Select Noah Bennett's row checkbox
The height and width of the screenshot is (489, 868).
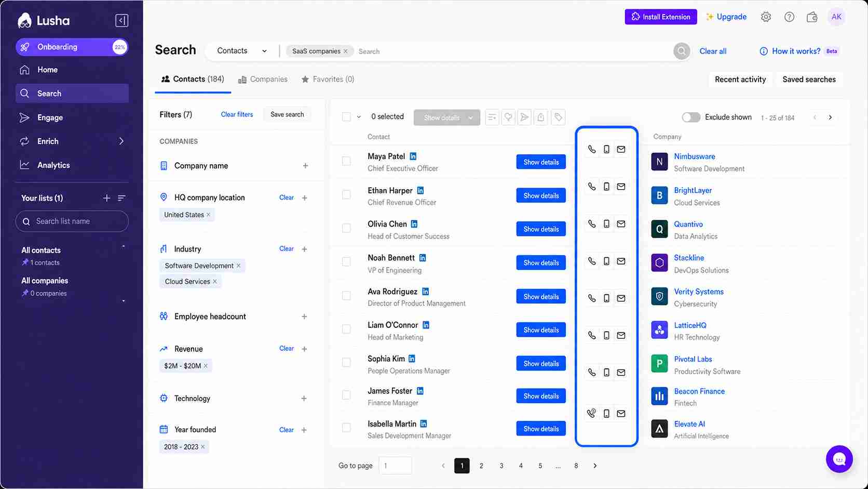(346, 262)
